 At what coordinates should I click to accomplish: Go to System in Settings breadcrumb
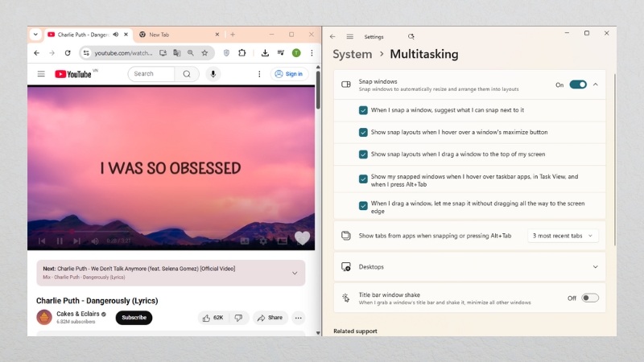(353, 54)
